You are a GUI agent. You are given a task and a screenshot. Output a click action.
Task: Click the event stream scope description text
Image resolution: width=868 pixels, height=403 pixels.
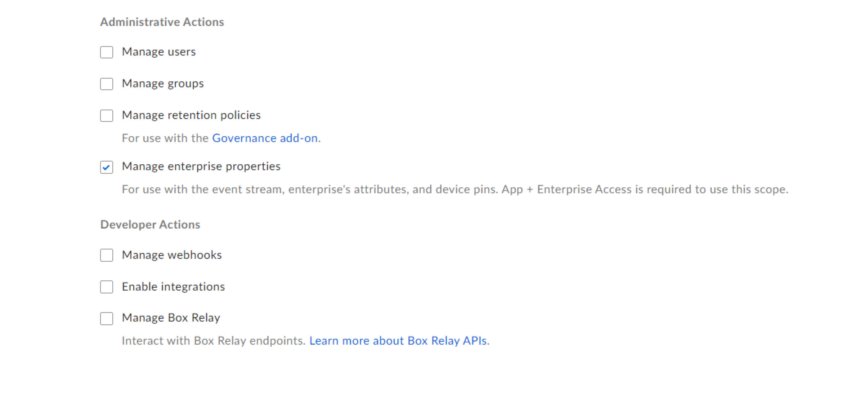(455, 190)
